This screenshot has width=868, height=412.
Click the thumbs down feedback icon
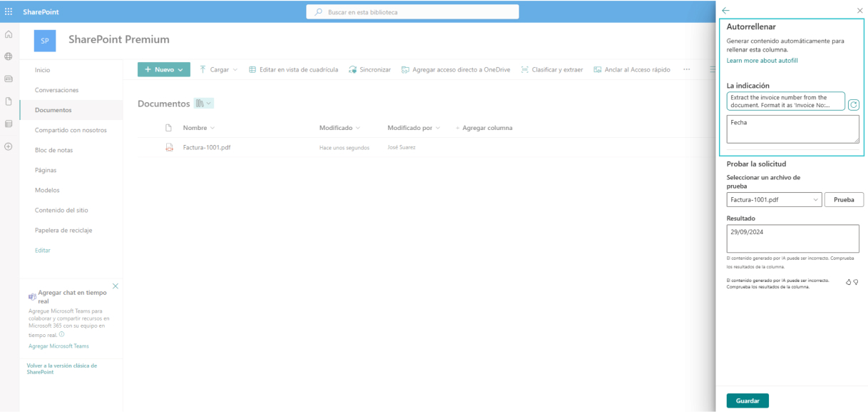(x=856, y=282)
